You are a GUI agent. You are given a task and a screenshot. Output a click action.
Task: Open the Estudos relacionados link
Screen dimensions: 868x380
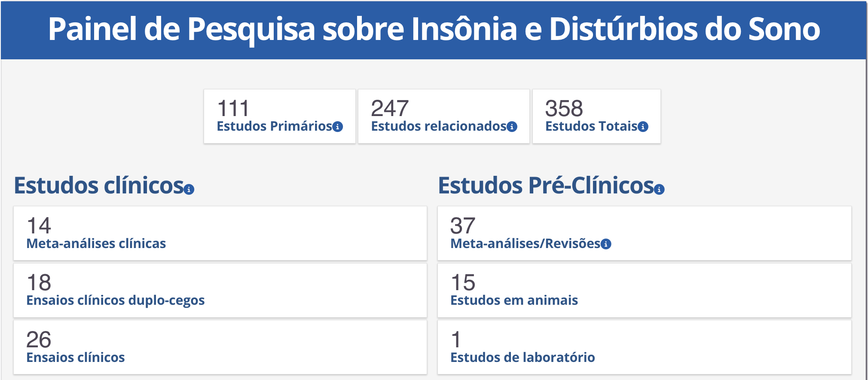(x=438, y=126)
